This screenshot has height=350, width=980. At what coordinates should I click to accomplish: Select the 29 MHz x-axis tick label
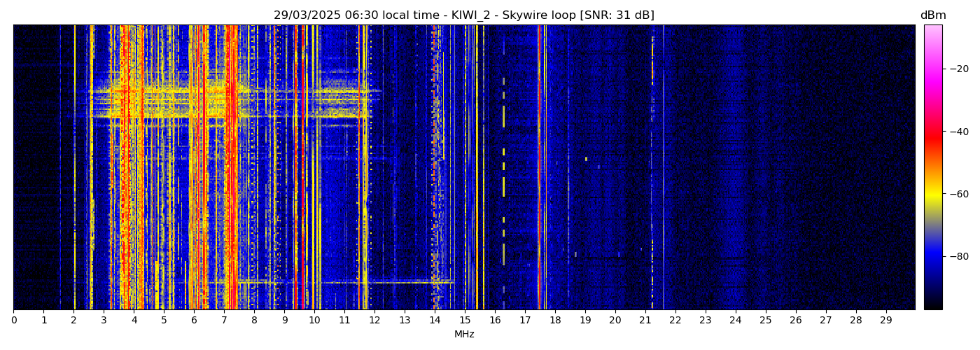(885, 321)
